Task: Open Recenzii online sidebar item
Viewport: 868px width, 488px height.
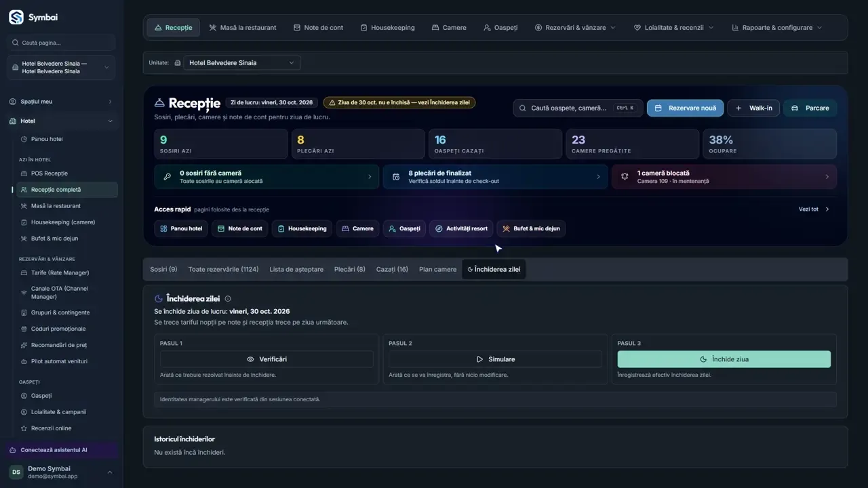Action: (x=51, y=428)
